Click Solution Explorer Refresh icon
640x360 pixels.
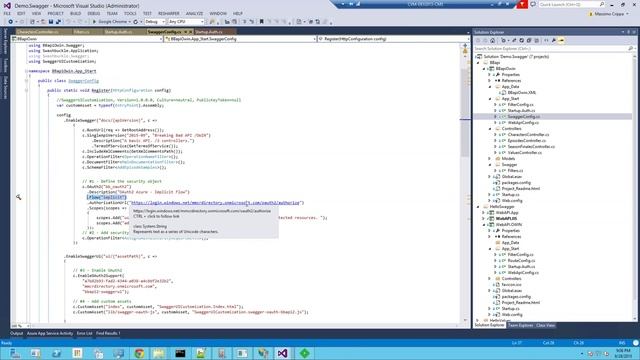point(522,40)
